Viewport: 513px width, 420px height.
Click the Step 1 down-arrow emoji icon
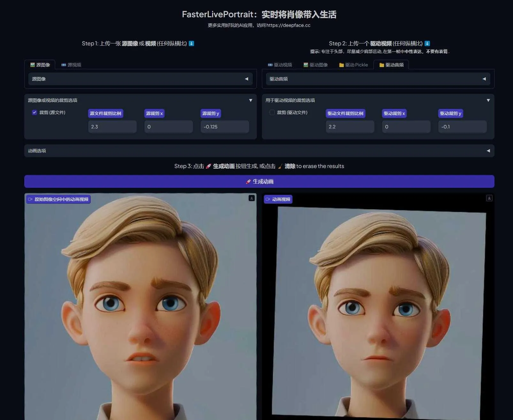click(x=191, y=43)
